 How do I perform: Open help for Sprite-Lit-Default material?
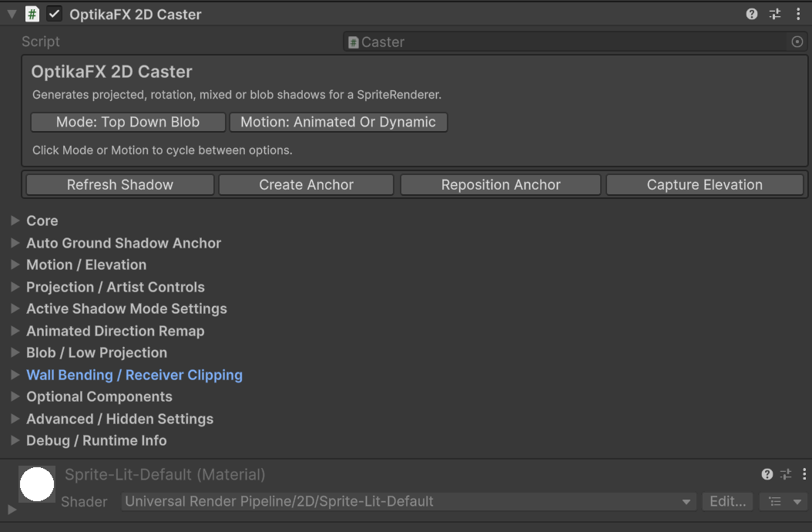pyautogui.click(x=767, y=474)
